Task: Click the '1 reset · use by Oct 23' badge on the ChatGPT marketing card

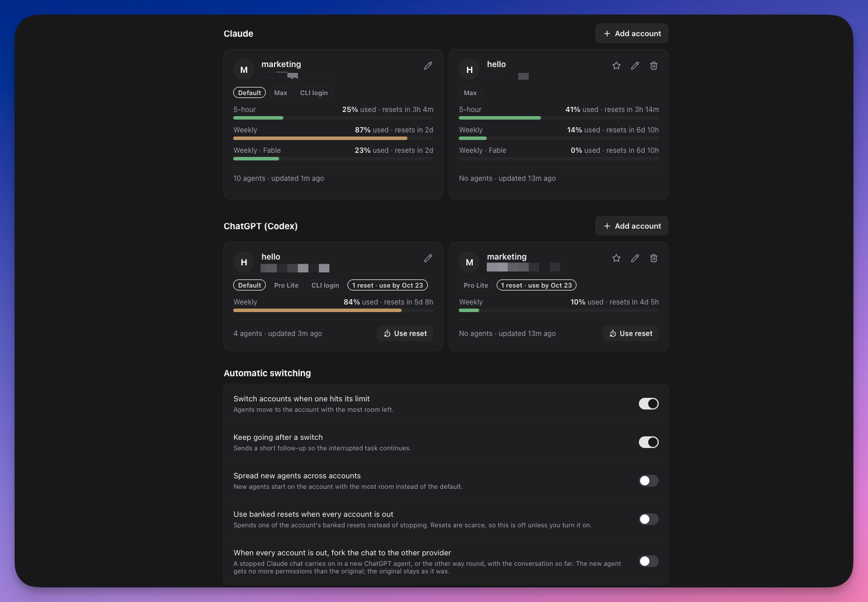Action: tap(536, 285)
